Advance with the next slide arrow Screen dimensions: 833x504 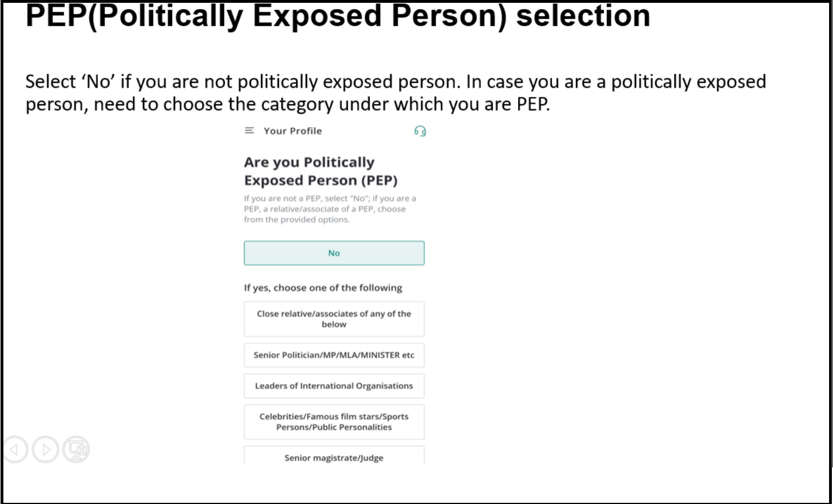tap(46, 449)
